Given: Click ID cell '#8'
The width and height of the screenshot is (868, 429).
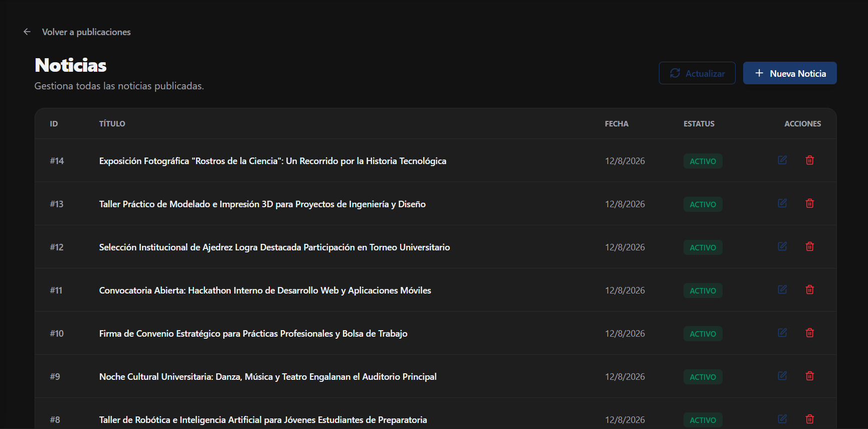Looking at the screenshot, I should (55, 420).
